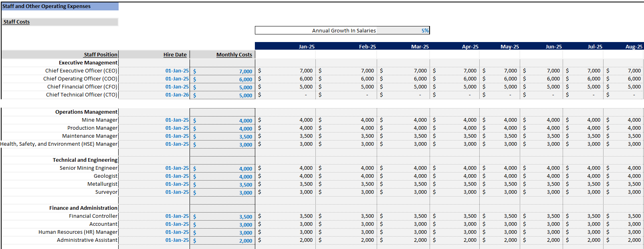Select HR Manager May-25 value 3,000

[x=500, y=232]
